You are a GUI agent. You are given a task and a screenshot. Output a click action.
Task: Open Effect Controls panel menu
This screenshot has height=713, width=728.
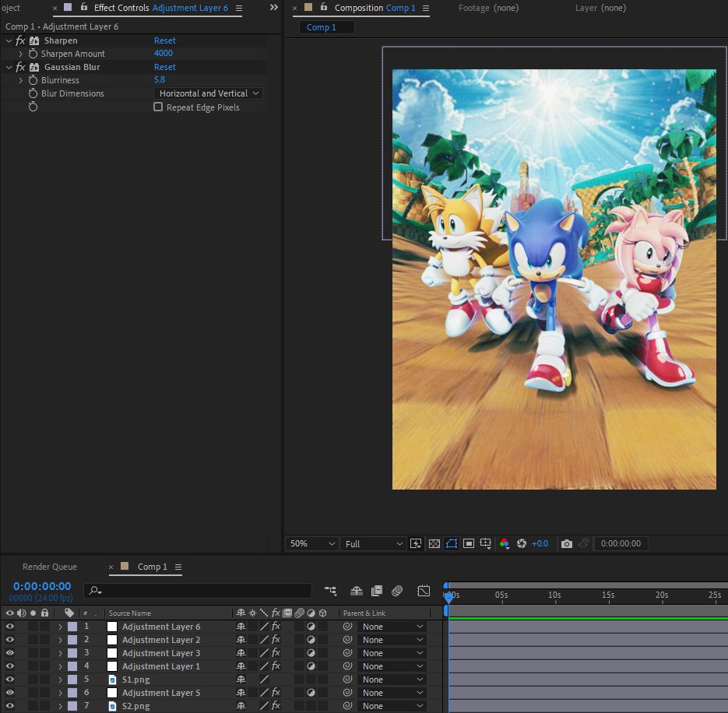click(238, 8)
